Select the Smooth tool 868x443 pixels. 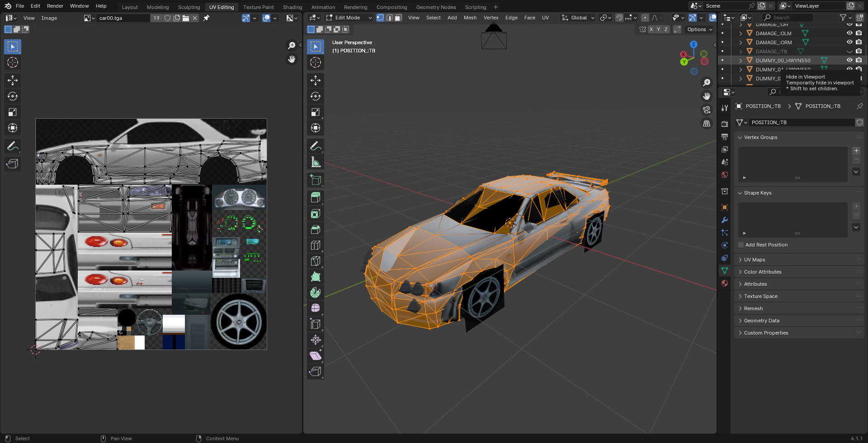[x=316, y=308]
